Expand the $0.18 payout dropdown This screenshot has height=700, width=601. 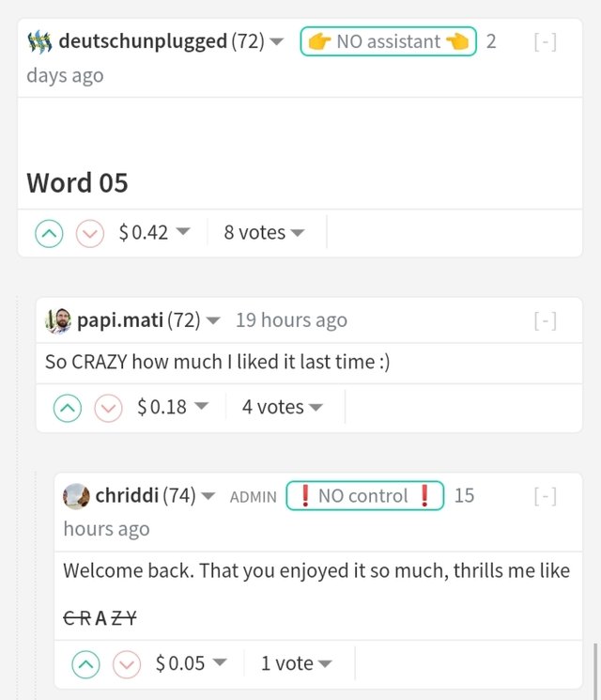pos(173,408)
